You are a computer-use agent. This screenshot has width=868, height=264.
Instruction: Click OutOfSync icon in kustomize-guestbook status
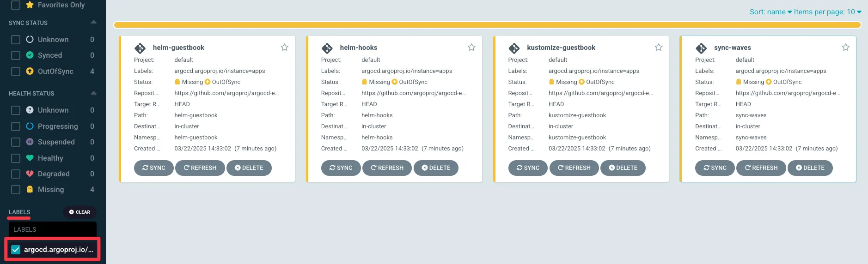[582, 82]
